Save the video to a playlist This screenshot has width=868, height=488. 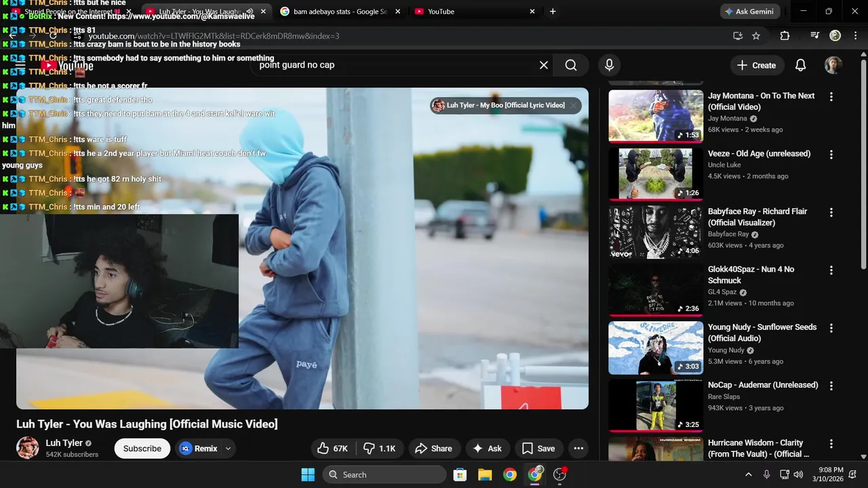pos(539,449)
